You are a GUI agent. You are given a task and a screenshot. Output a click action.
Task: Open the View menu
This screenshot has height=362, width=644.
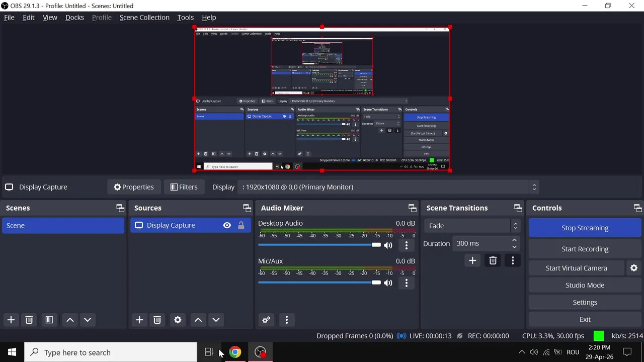click(x=50, y=17)
